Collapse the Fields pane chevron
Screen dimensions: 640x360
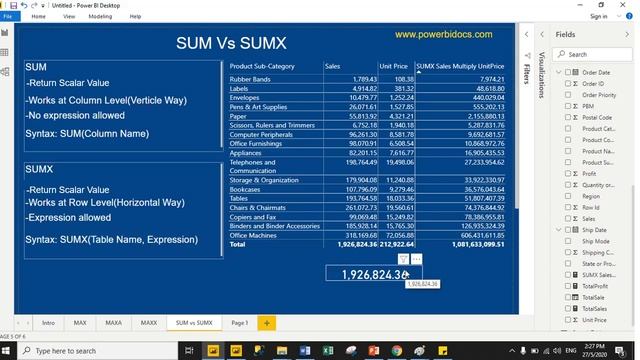click(x=627, y=35)
